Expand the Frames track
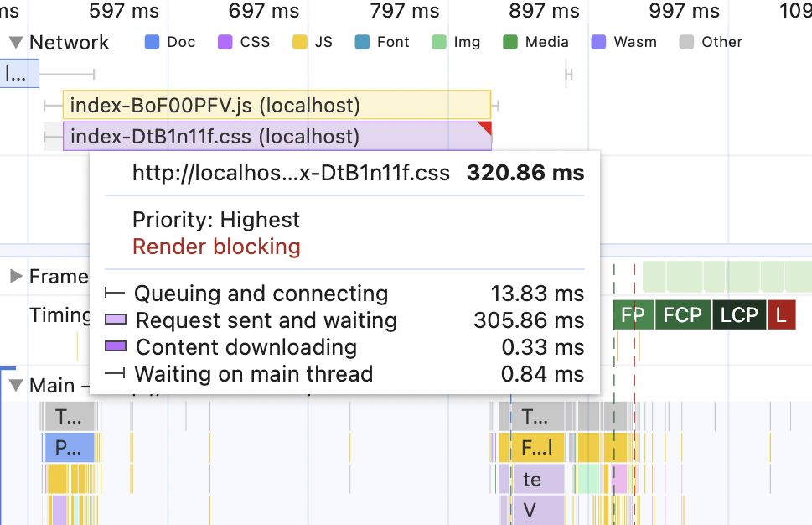Image resolution: width=812 pixels, height=525 pixels. point(15,276)
